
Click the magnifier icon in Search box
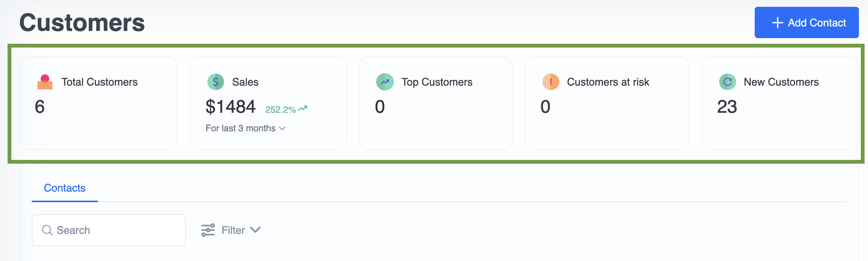pos(47,230)
